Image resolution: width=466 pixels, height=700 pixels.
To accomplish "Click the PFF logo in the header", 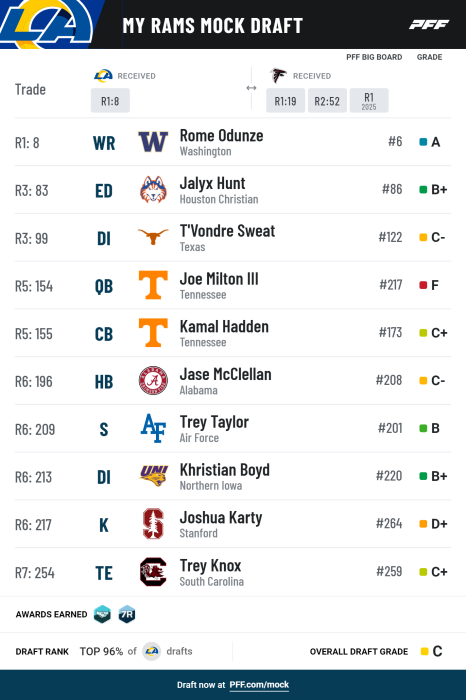I will (429, 25).
